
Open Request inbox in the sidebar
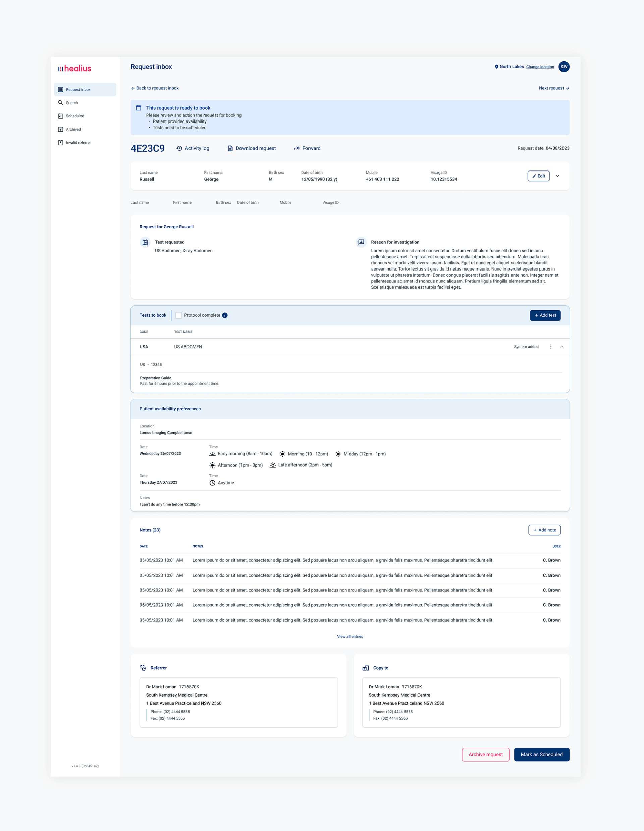pos(85,89)
